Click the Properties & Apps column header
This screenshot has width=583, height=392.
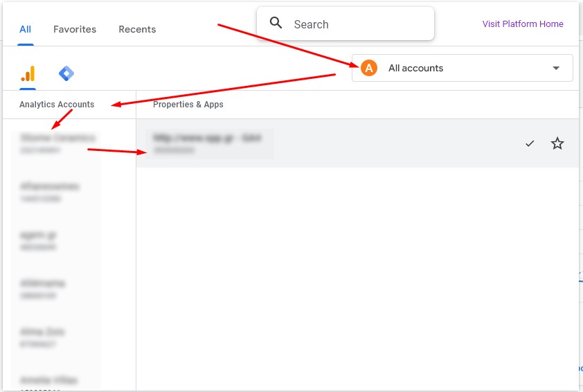pyautogui.click(x=188, y=105)
